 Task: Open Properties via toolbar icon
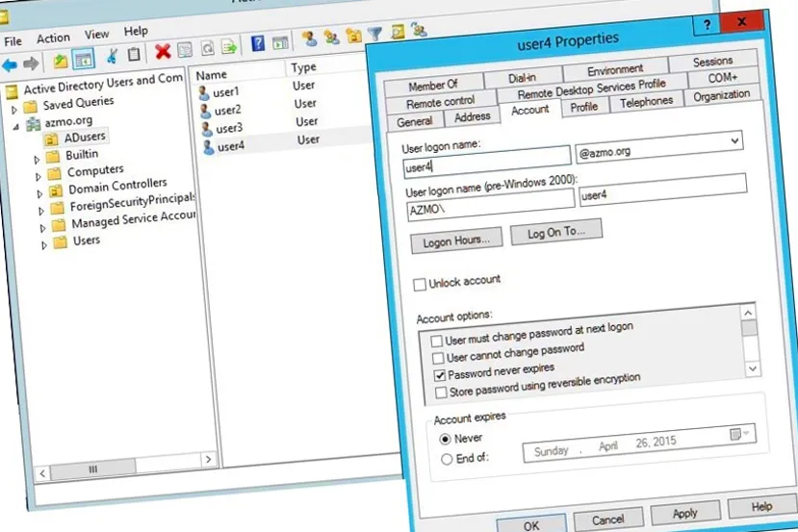(x=185, y=49)
